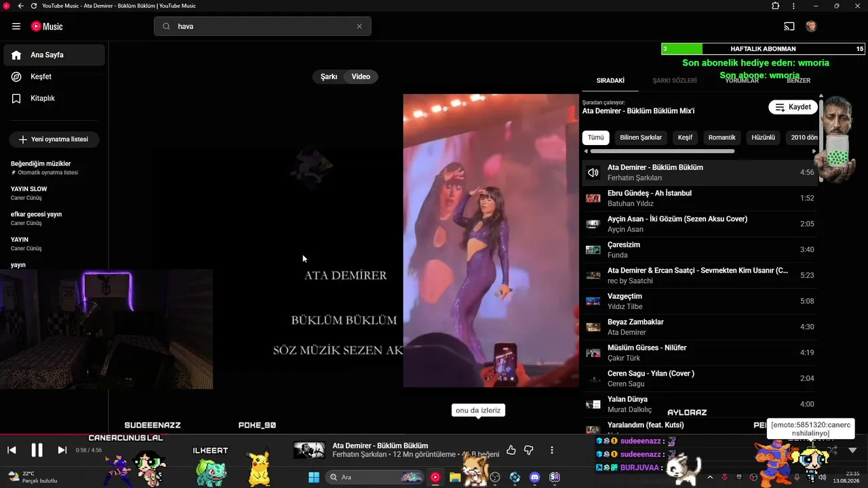Like the current song with thumbs up
Image resolution: width=868 pixels, height=488 pixels.
[x=511, y=450]
